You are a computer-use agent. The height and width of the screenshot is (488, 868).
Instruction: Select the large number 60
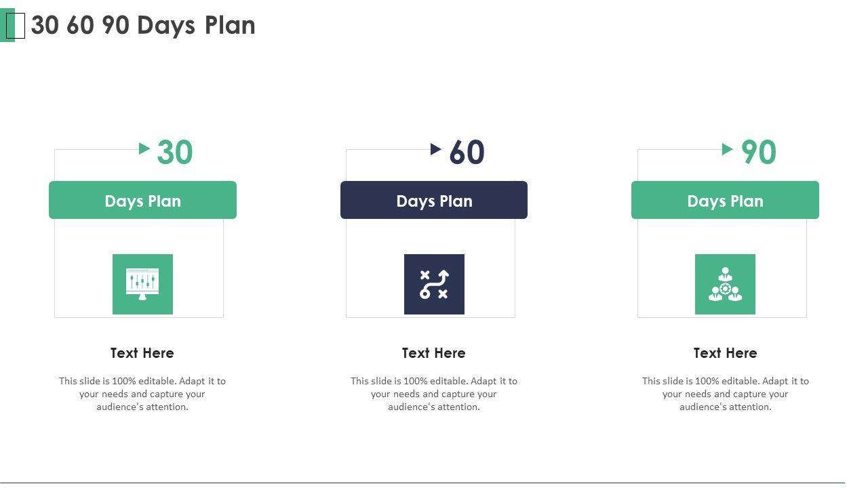(467, 152)
